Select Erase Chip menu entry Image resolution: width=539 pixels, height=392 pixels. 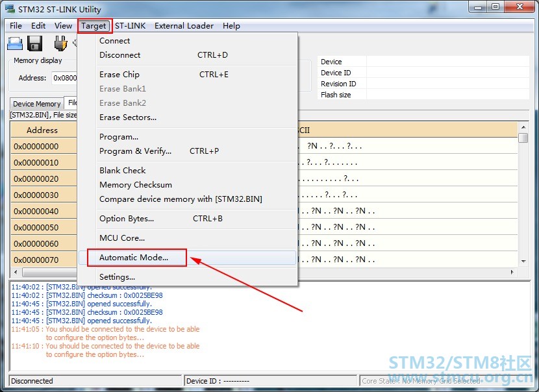tap(188, 75)
